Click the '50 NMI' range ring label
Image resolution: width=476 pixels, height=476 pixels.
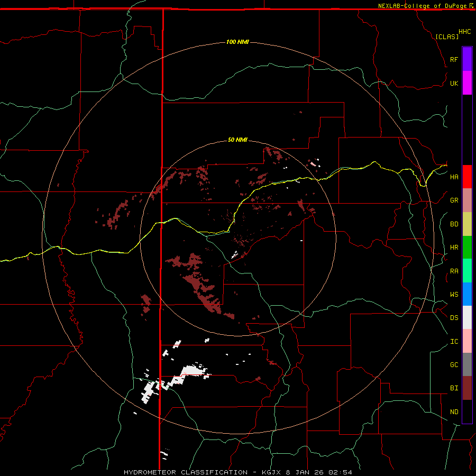[x=237, y=140]
